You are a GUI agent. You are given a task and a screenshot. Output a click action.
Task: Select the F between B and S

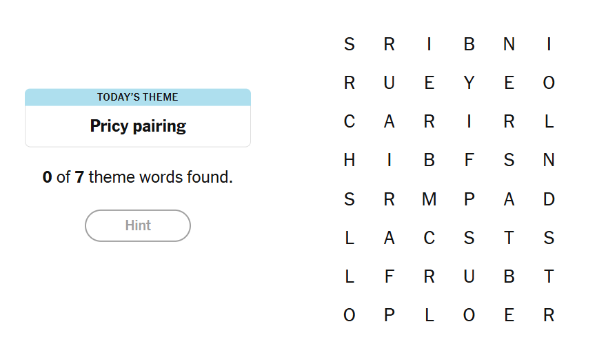[469, 161]
